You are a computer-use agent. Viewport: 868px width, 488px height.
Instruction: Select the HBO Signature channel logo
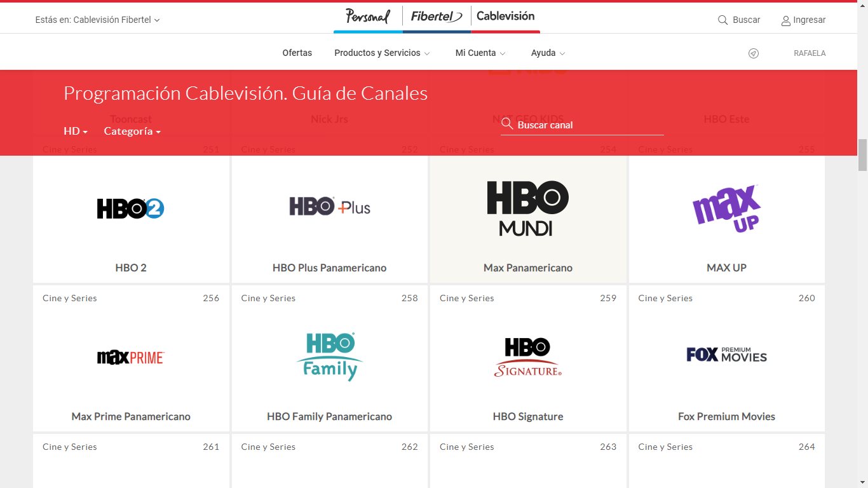[x=528, y=357]
